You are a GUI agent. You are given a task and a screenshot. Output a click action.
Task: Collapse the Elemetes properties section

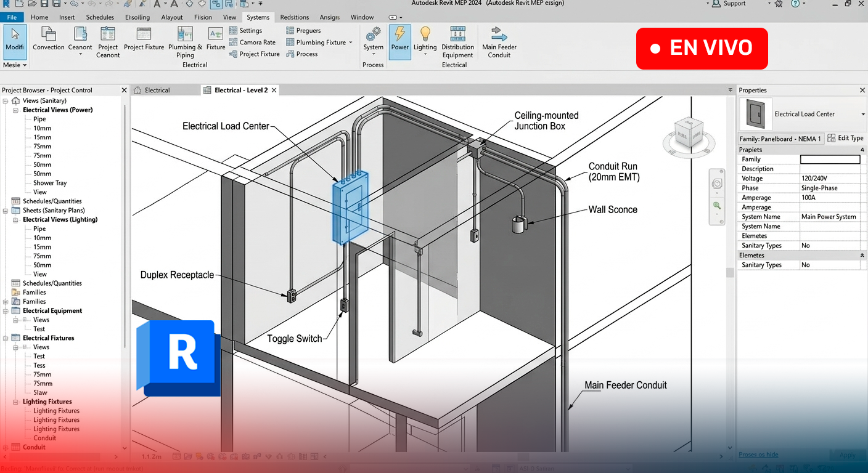coord(862,256)
